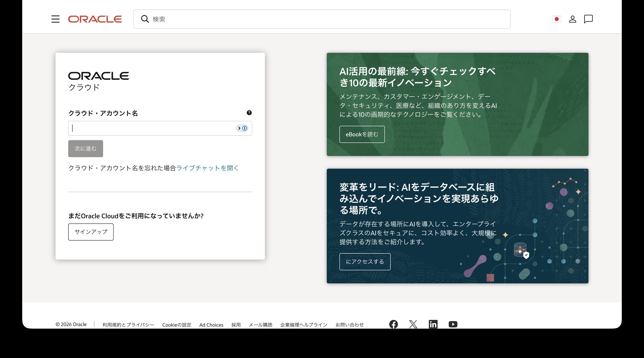This screenshot has width=644, height=358.
Task: Click the search magnifier icon
Action: 145,19
